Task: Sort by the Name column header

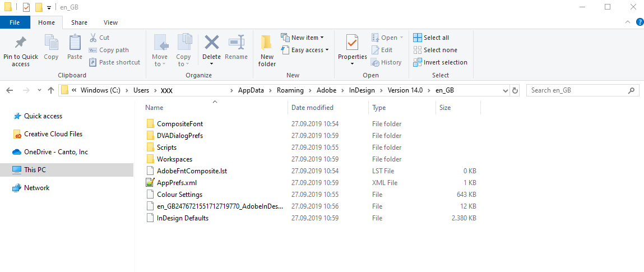Action: click(x=155, y=108)
